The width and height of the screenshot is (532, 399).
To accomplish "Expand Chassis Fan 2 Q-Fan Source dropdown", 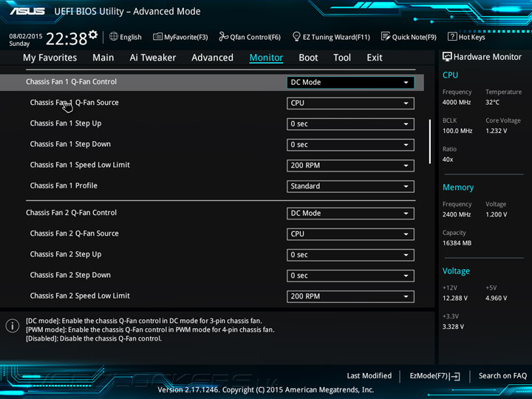I will (350, 234).
